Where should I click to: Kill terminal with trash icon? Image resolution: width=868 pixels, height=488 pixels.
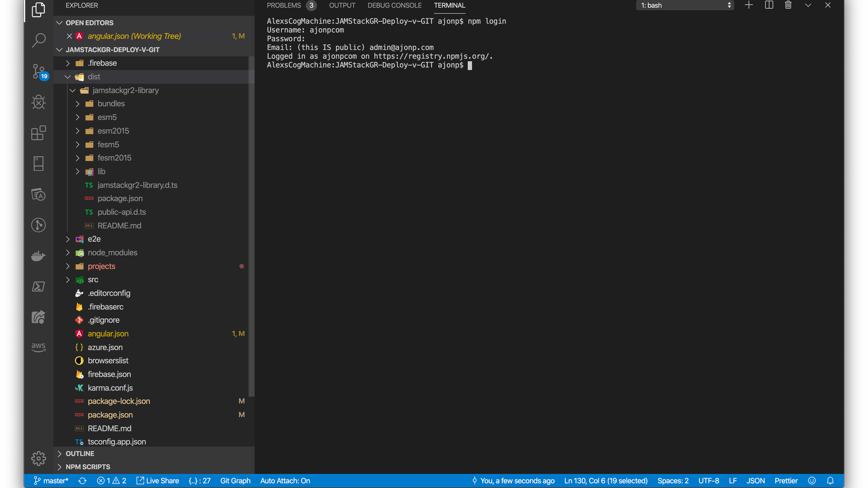click(788, 5)
